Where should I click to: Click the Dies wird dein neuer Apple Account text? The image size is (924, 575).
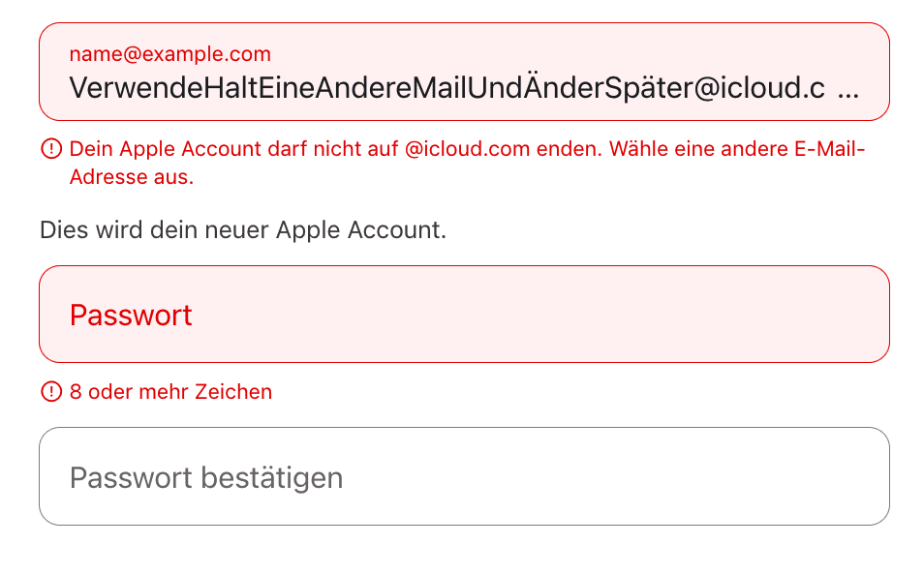242,230
